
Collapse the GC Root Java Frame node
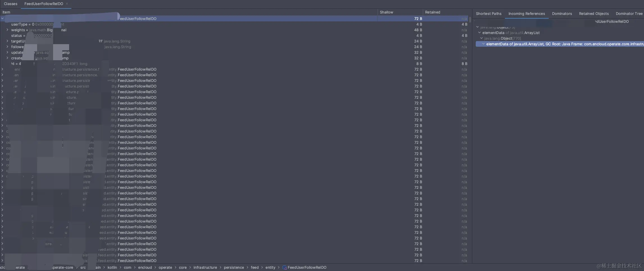coord(483,44)
